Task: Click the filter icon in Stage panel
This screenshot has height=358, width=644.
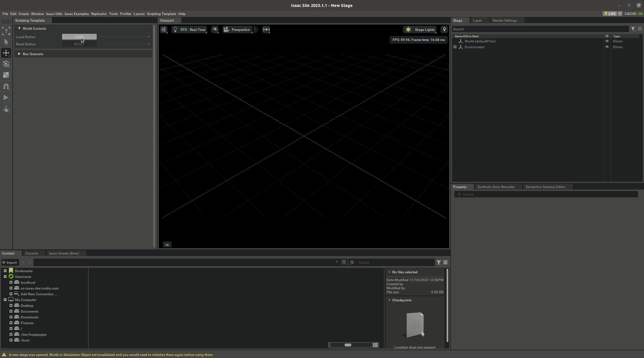Action: [633, 29]
